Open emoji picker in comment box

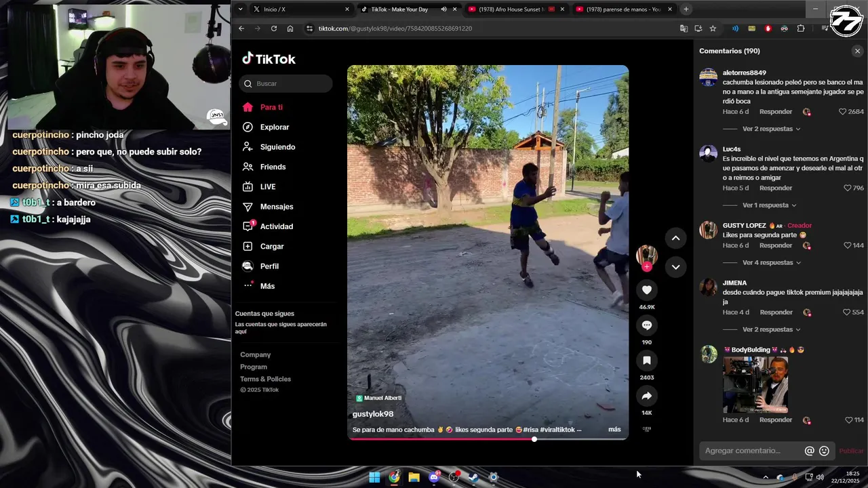coord(824,451)
